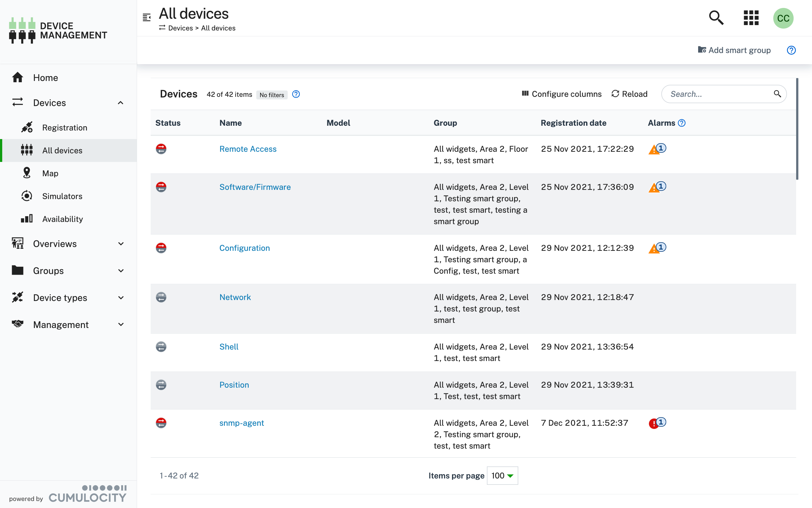
Task: Click the Name column header
Action: pyautogui.click(x=231, y=123)
